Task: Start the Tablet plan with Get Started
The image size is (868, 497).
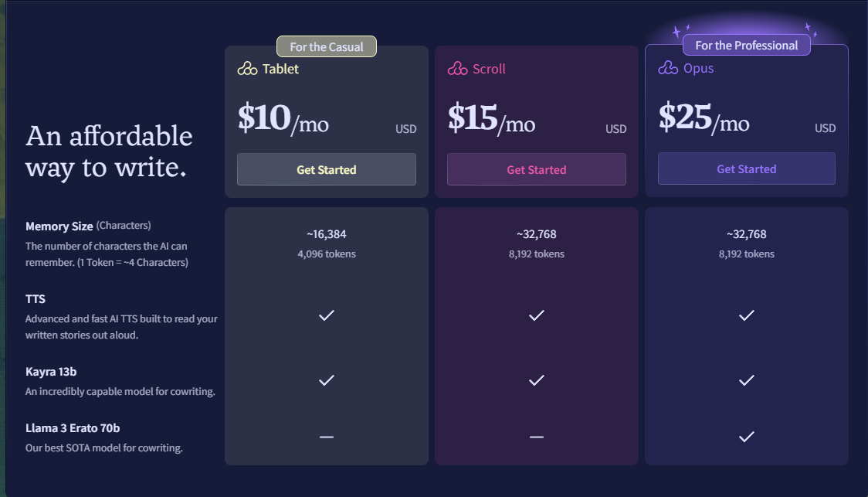Action: pyautogui.click(x=327, y=169)
